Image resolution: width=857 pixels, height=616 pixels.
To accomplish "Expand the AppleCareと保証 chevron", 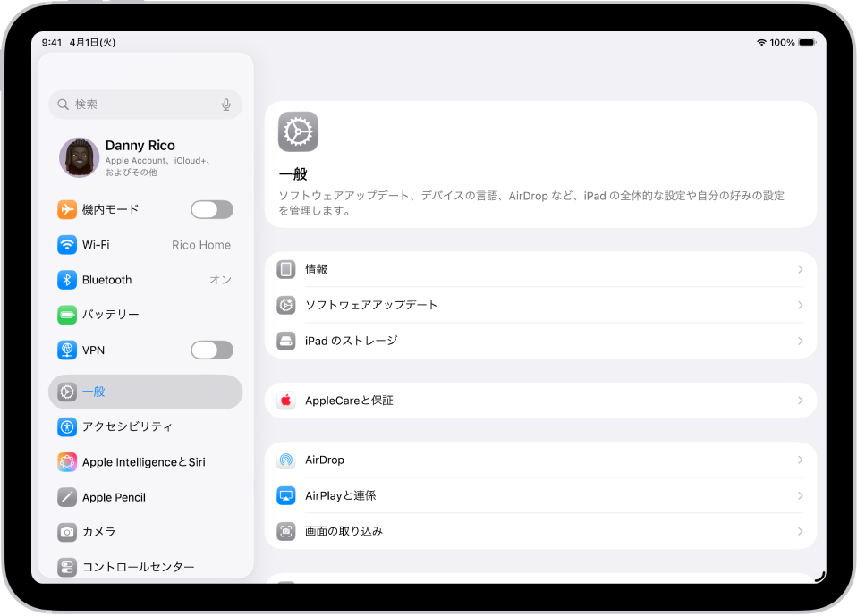I will click(801, 400).
